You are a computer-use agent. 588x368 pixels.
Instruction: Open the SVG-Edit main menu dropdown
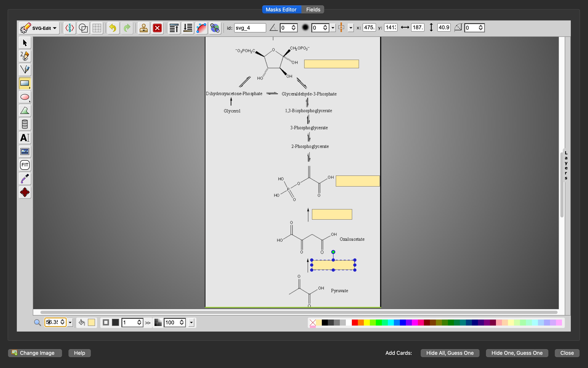pos(39,28)
